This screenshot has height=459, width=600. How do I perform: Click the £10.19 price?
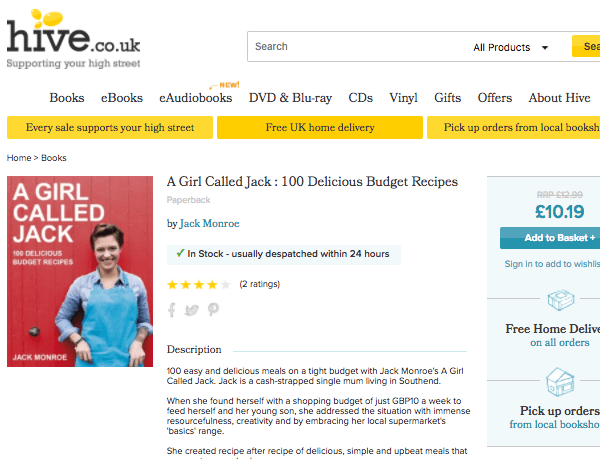559,212
